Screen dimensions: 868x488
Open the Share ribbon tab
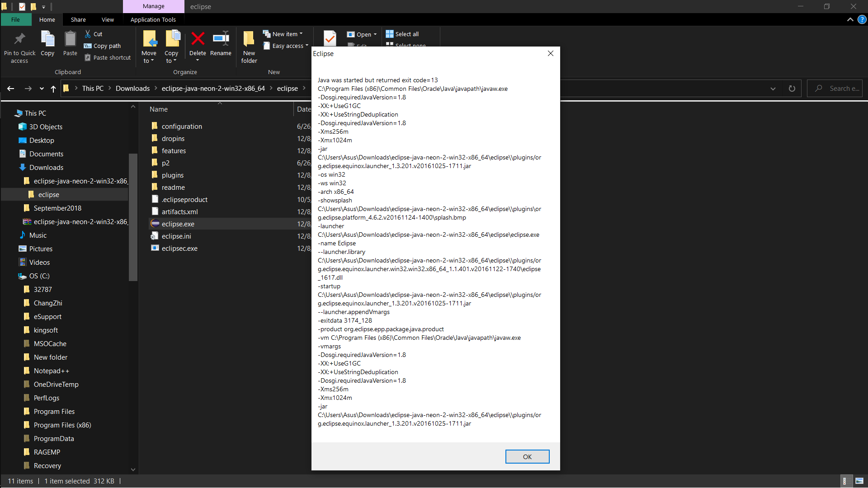click(78, 19)
